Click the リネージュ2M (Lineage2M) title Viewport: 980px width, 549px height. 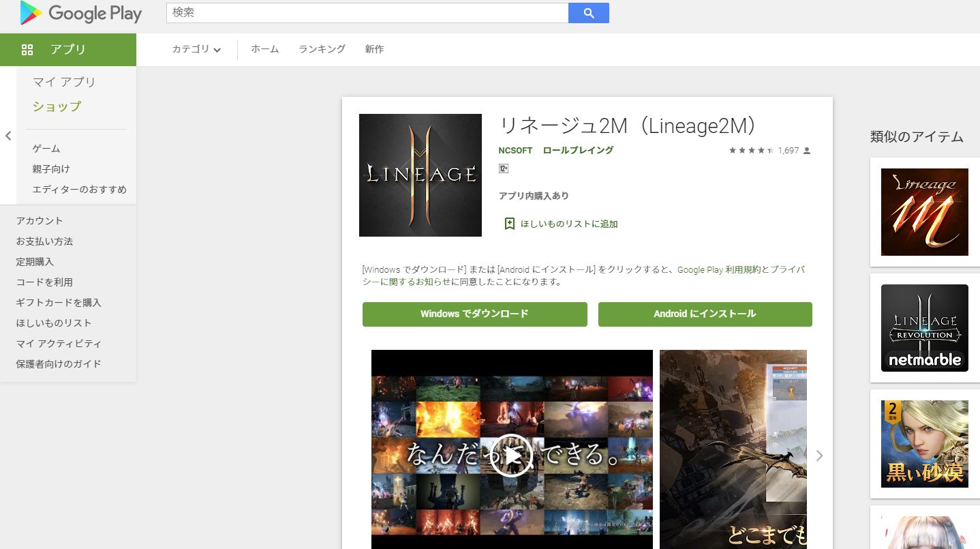tap(628, 125)
